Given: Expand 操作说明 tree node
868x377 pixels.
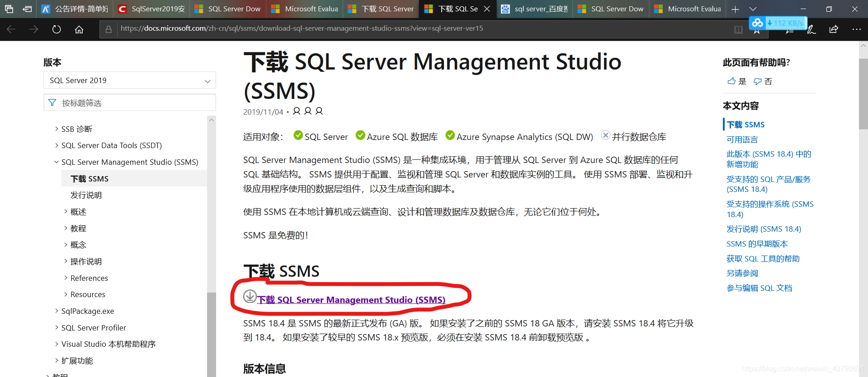Looking at the screenshot, I should pyautogui.click(x=66, y=261).
